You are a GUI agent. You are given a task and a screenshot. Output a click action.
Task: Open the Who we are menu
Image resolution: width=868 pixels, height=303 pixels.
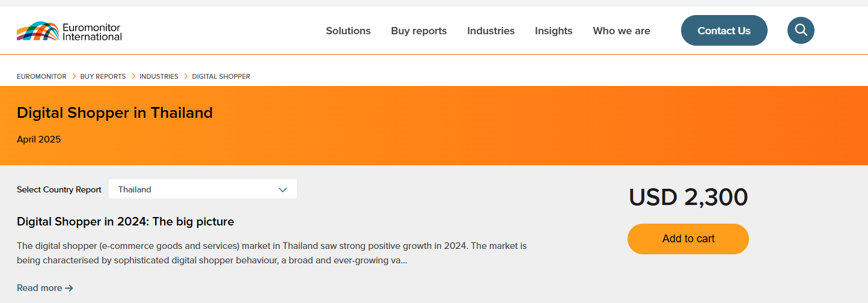pyautogui.click(x=622, y=31)
